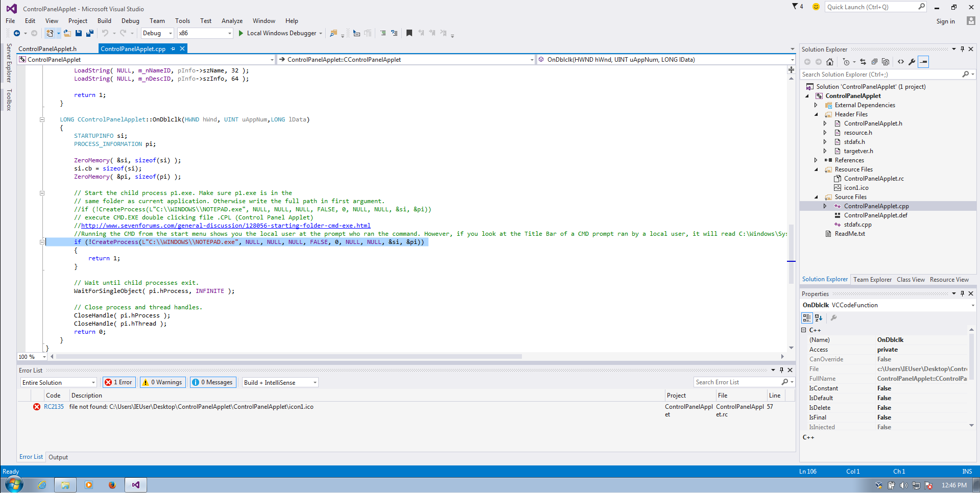The image size is (980, 493).
Task: Comment out selected lines via toolbar icon
Action: click(384, 33)
